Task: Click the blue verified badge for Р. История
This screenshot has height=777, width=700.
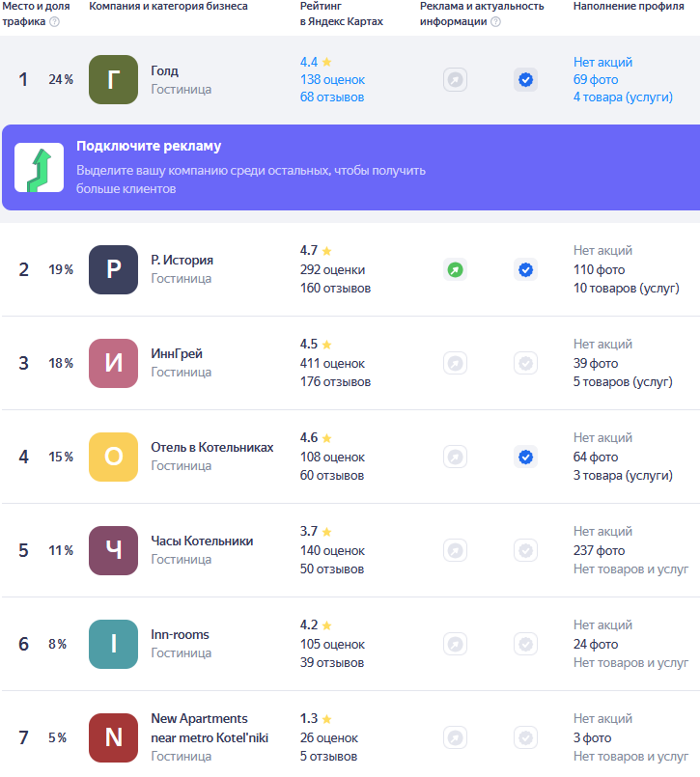Action: [525, 269]
